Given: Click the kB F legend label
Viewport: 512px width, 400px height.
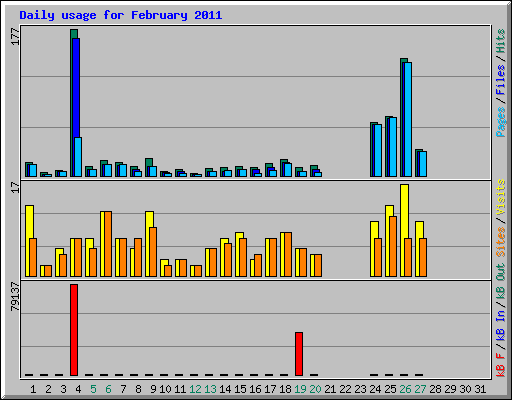Looking at the screenshot, I should pos(500,364).
